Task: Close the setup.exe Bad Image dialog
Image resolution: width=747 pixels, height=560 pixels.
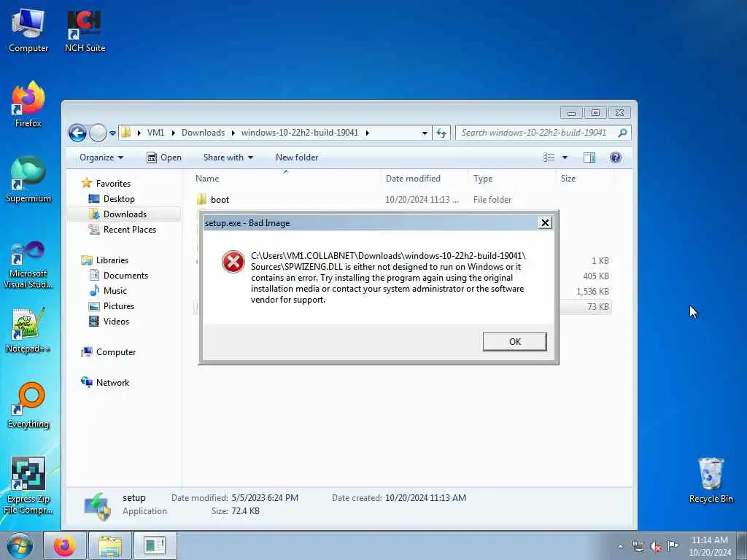Action: tap(545, 222)
